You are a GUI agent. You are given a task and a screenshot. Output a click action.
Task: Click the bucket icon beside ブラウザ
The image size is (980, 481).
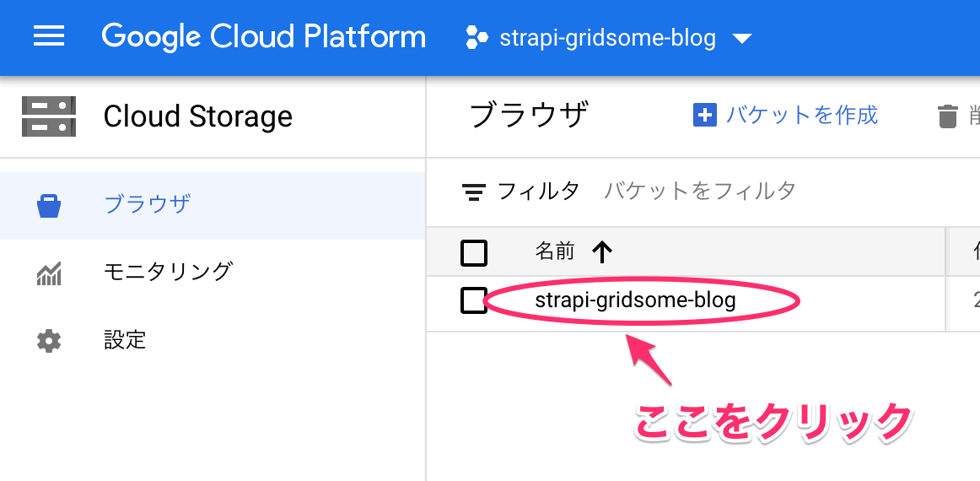pyautogui.click(x=49, y=206)
